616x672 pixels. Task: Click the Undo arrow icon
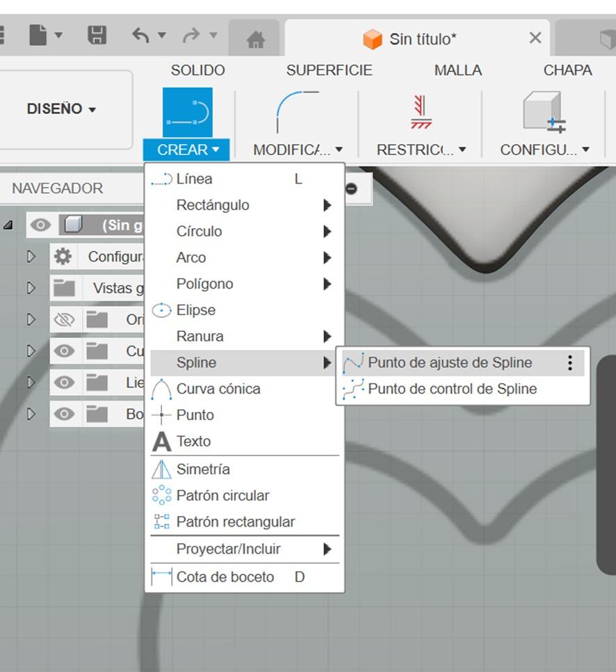pos(141,36)
